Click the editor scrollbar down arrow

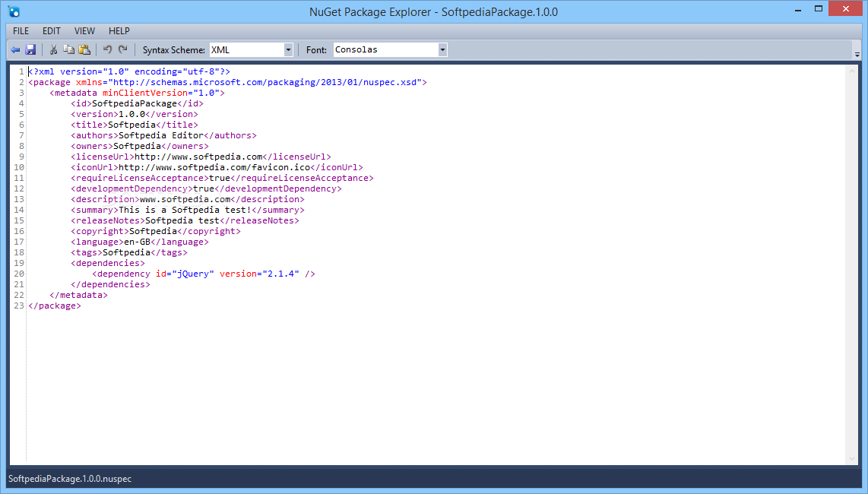[x=852, y=458]
